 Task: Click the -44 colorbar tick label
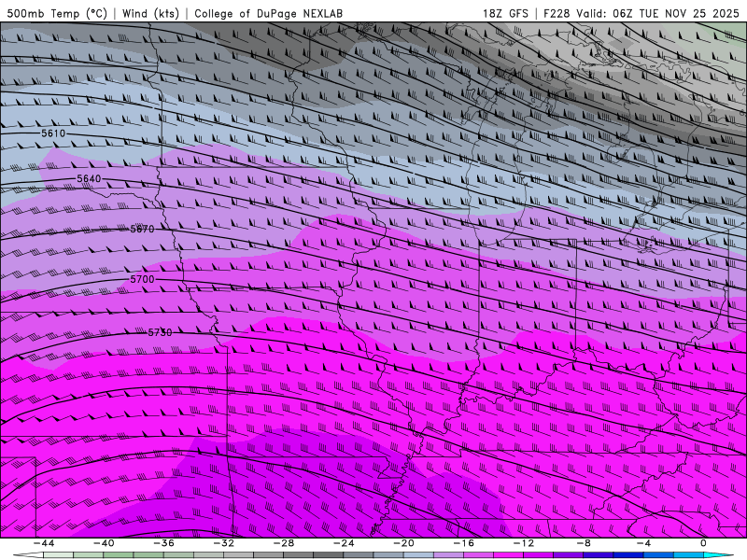point(43,543)
